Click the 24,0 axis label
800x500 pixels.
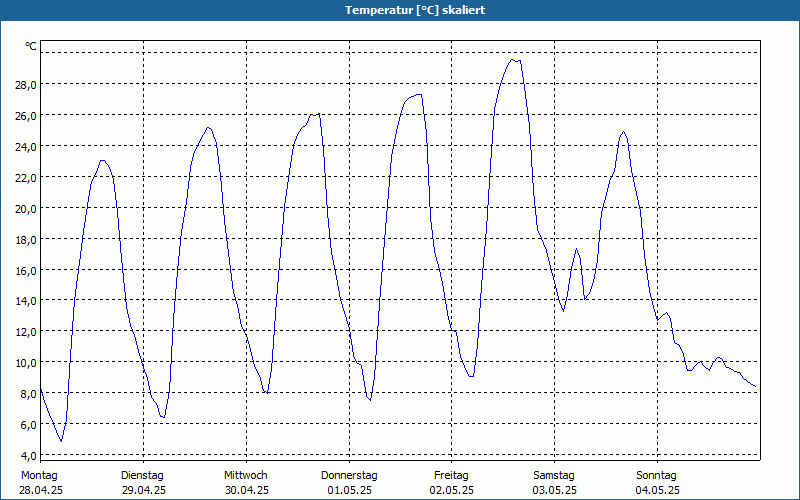point(26,147)
